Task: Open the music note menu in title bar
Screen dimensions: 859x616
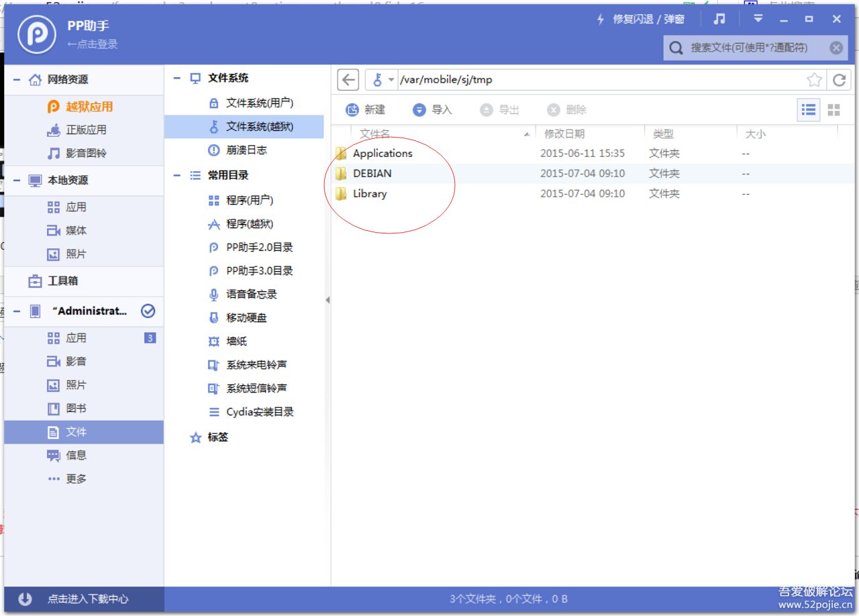Action: [x=719, y=19]
